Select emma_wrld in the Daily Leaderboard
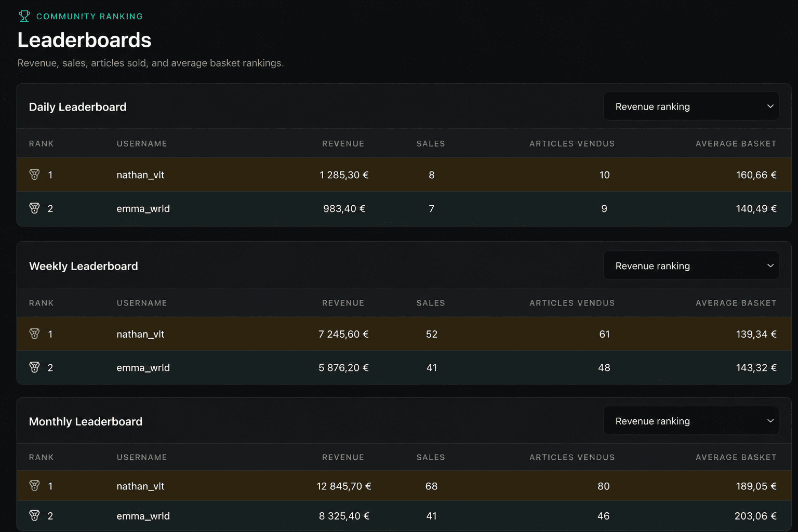 143,209
